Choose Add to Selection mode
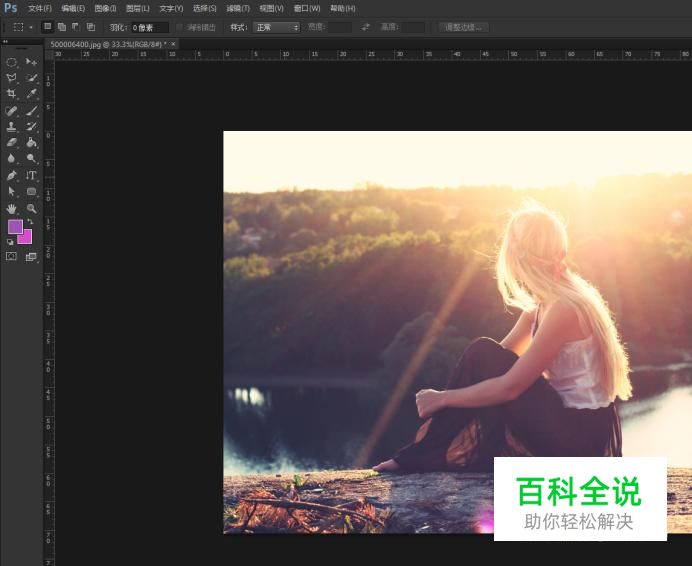The width and height of the screenshot is (692, 566). (x=62, y=27)
